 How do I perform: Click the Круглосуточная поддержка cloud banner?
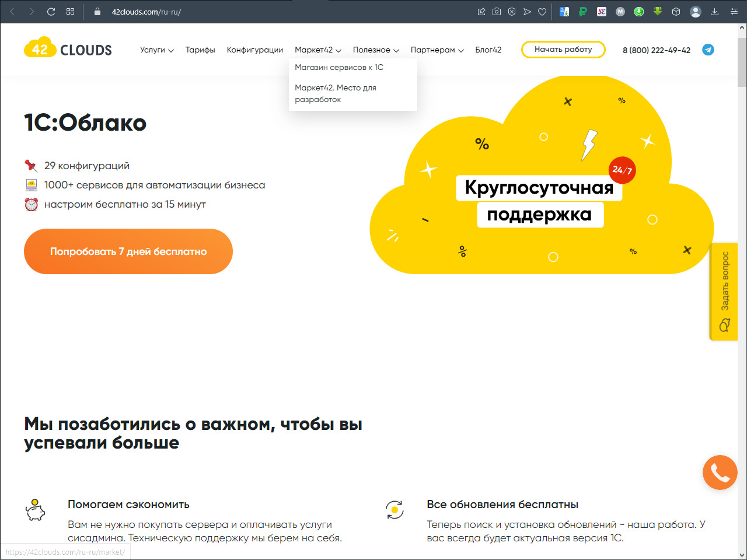tap(542, 175)
